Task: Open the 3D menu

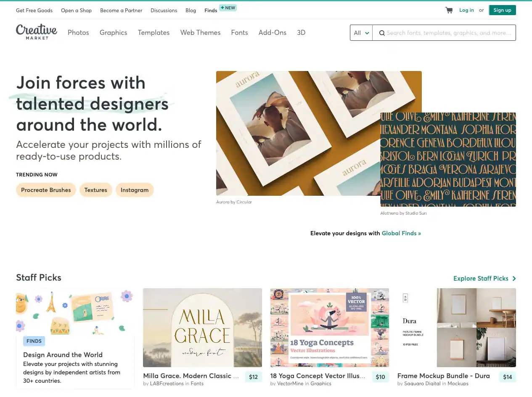Action: (301, 32)
